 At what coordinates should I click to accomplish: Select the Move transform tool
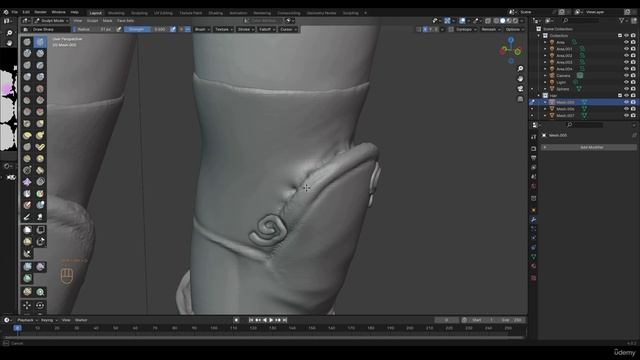click(x=27, y=305)
